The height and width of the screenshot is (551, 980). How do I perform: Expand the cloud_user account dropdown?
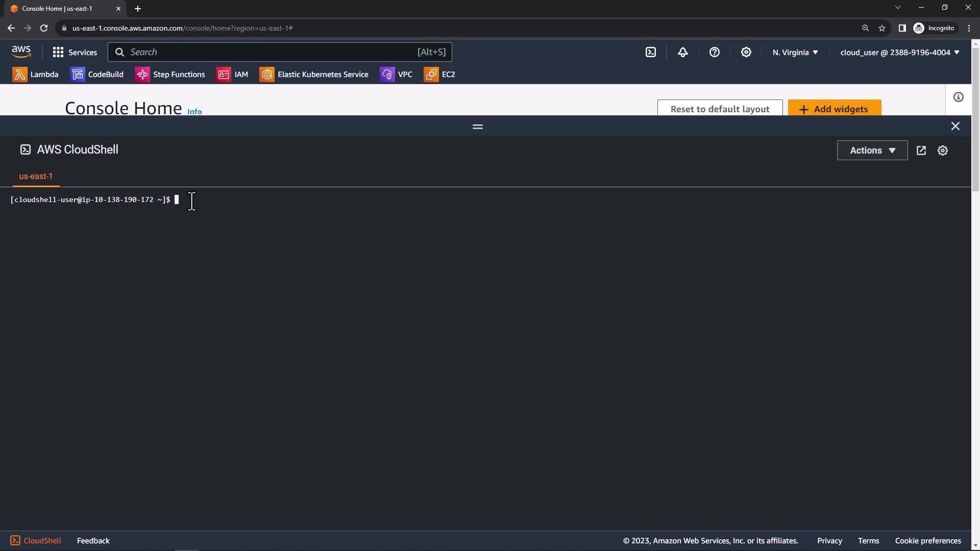coord(899,52)
